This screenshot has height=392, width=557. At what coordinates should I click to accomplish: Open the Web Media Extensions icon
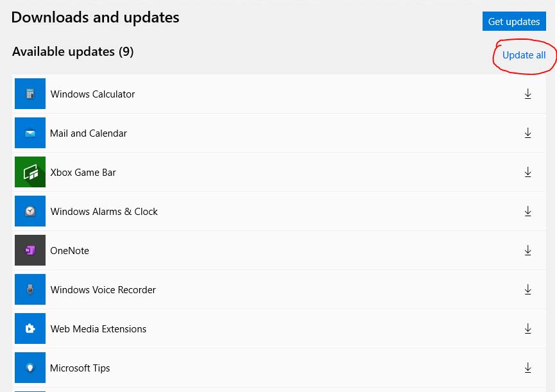pos(30,328)
